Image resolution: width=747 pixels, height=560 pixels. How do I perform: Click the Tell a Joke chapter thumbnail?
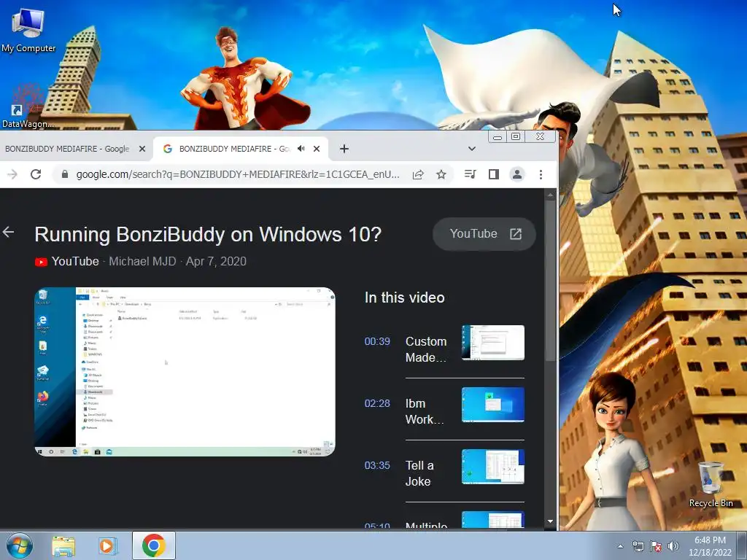[493, 467]
